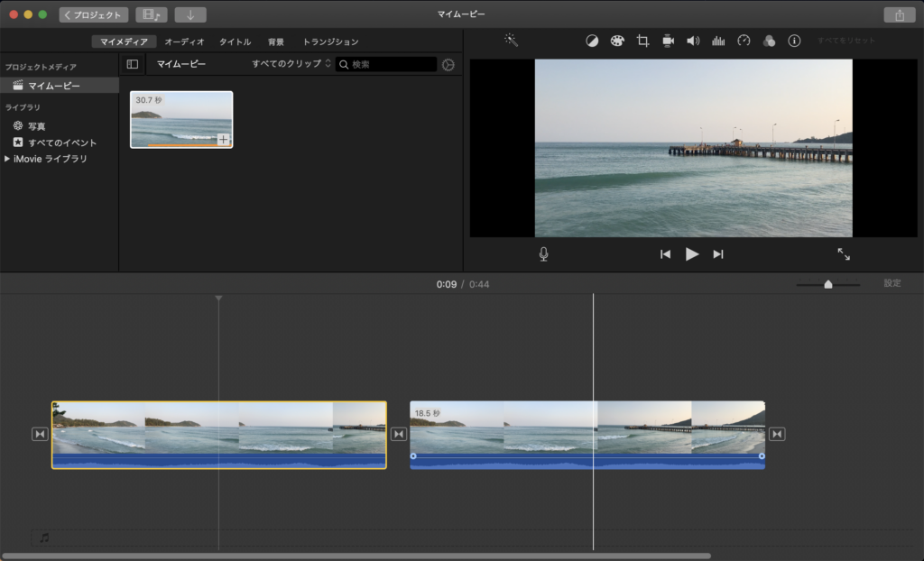The height and width of the screenshot is (561, 924).
Task: Go back with the プロジェクト button
Action: (94, 14)
